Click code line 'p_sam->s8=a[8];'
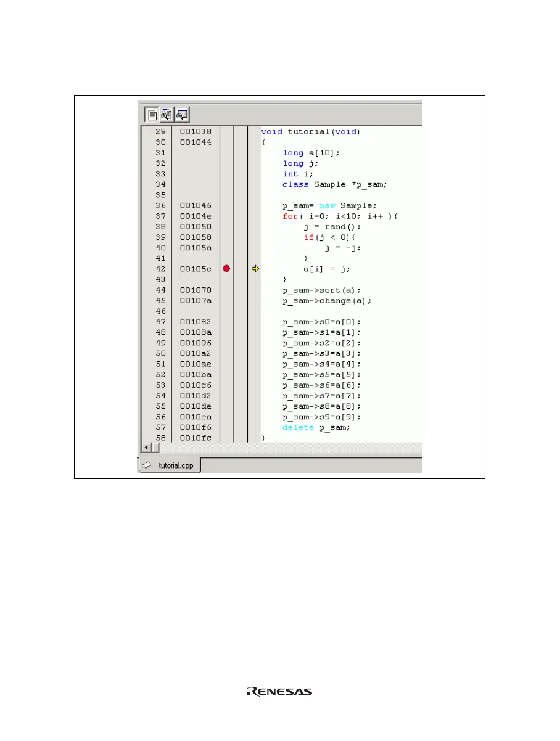Screen dimensions: 560x741 point(321,407)
